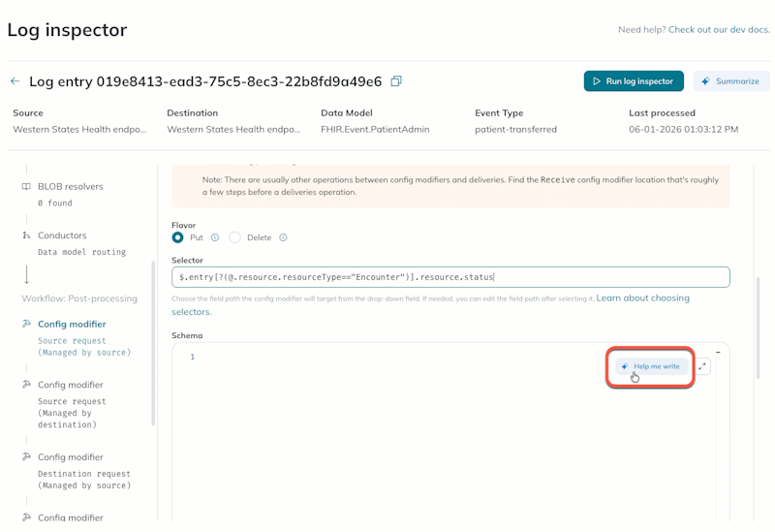Click the FHIR.Event.PatientAdmin data model value
Image resolution: width=775 pixels, height=532 pixels.
click(x=375, y=130)
